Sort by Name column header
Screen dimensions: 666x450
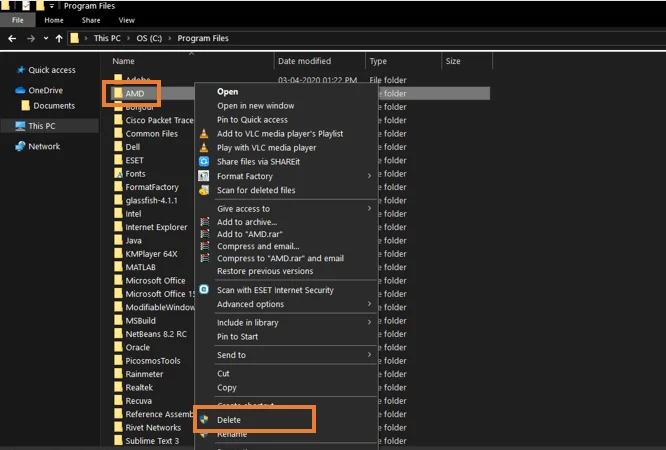click(123, 61)
